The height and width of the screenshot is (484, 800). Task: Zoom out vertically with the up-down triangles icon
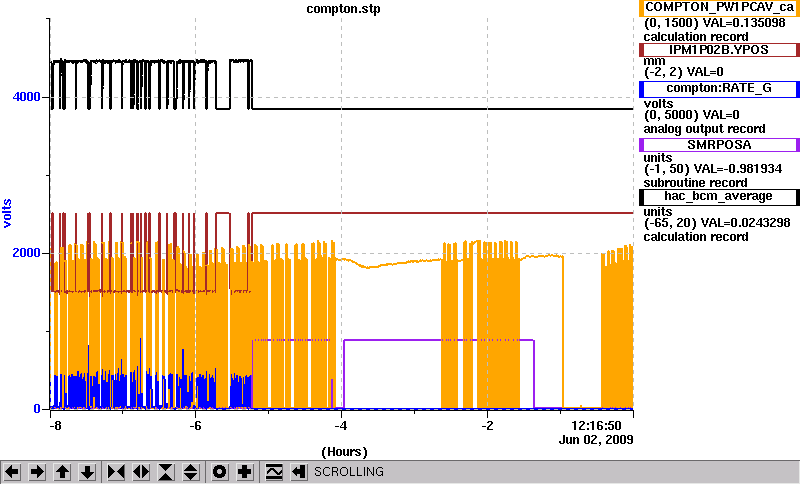point(190,472)
